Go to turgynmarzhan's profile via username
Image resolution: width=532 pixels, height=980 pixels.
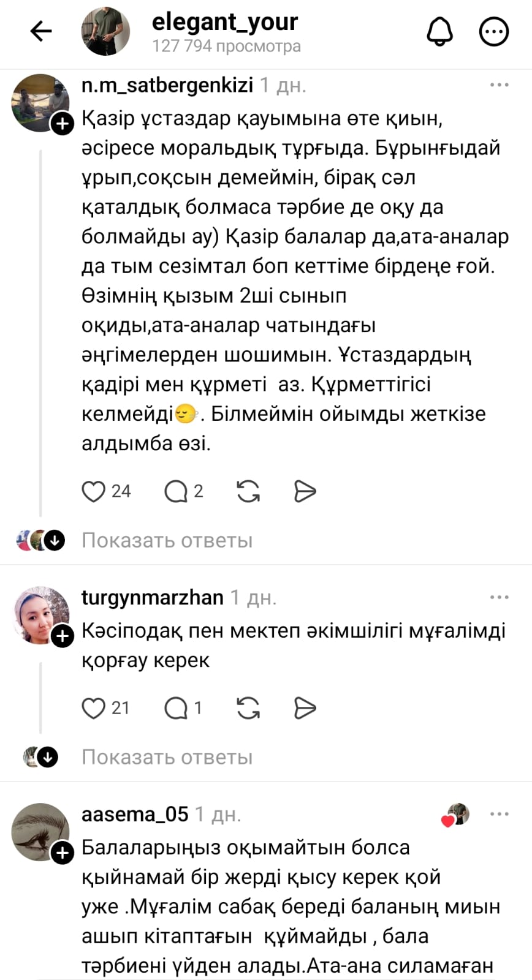tap(152, 597)
